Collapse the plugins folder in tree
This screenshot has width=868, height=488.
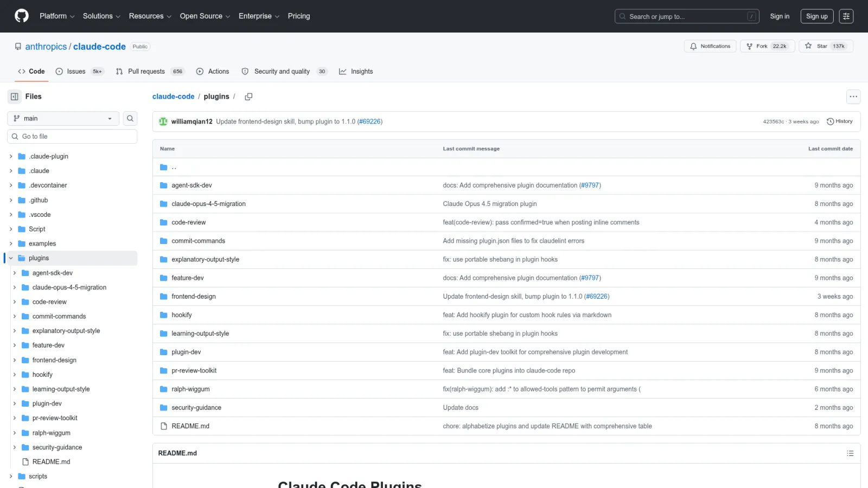pos(11,258)
